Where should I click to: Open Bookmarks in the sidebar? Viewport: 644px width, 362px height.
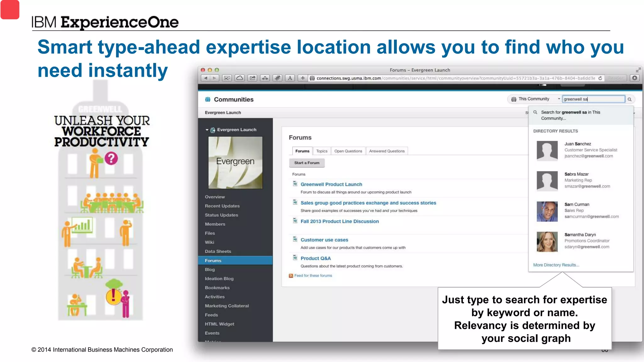[x=217, y=288]
